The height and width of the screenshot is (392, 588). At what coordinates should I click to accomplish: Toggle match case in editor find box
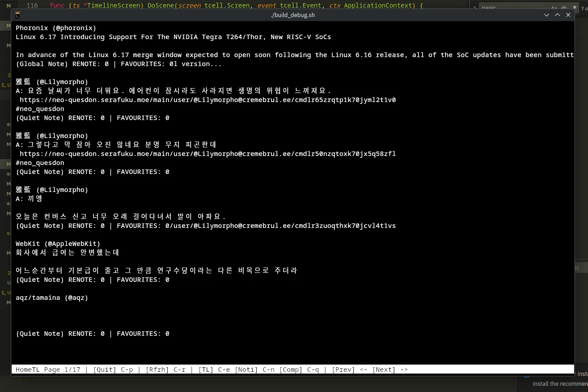coord(555,8)
